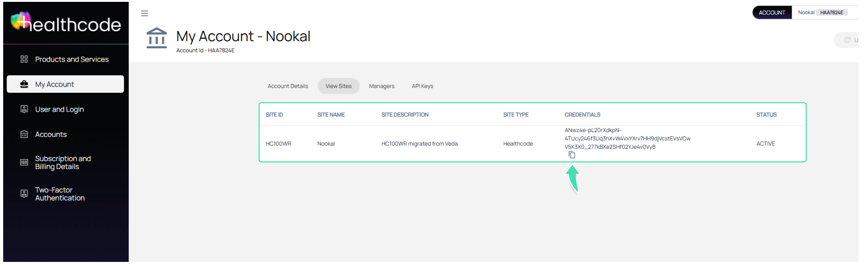Screen dimensions: 868x266
Task: Select the View Sites tab
Action: 338,86
